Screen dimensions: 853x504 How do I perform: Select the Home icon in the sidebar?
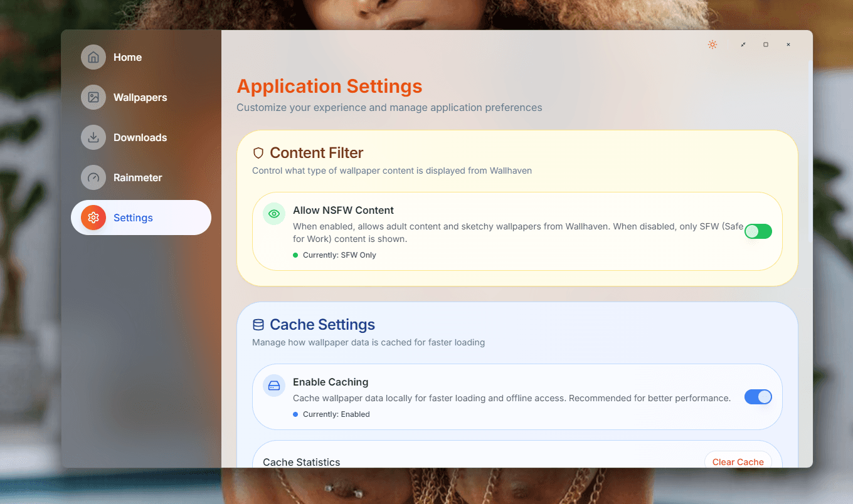click(93, 57)
